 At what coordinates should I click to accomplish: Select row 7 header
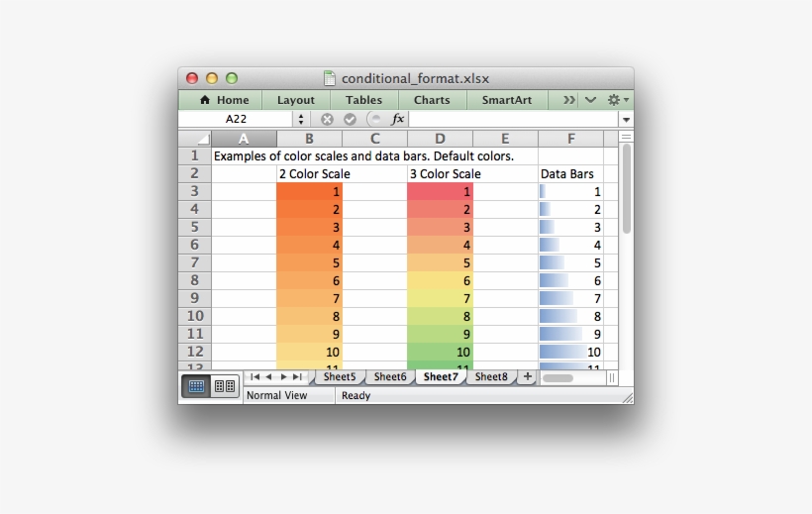click(194, 262)
